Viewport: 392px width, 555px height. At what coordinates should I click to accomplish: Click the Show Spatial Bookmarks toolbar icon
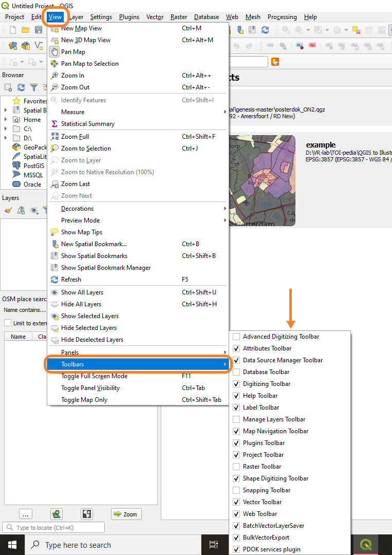[252, 30]
